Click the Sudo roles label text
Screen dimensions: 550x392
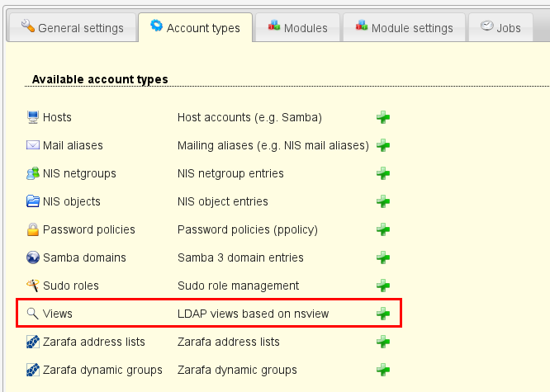(x=71, y=286)
